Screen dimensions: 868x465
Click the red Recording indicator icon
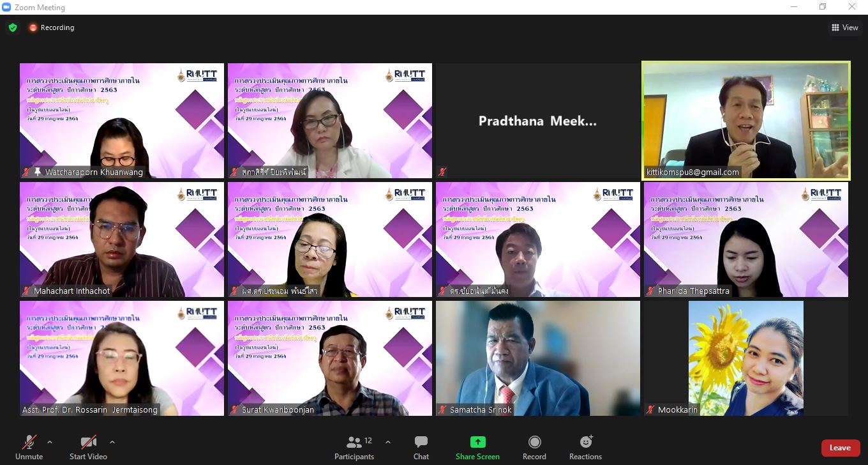pyautogui.click(x=33, y=27)
